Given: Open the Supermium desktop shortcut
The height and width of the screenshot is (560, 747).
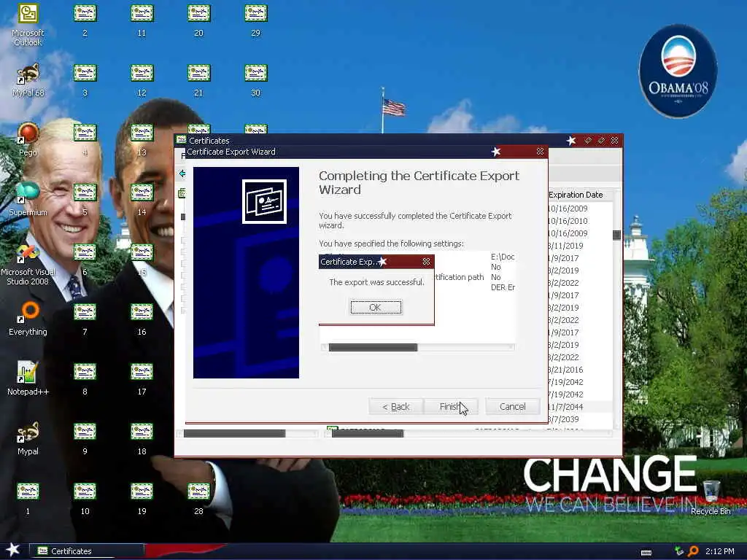Looking at the screenshot, I should [x=28, y=200].
